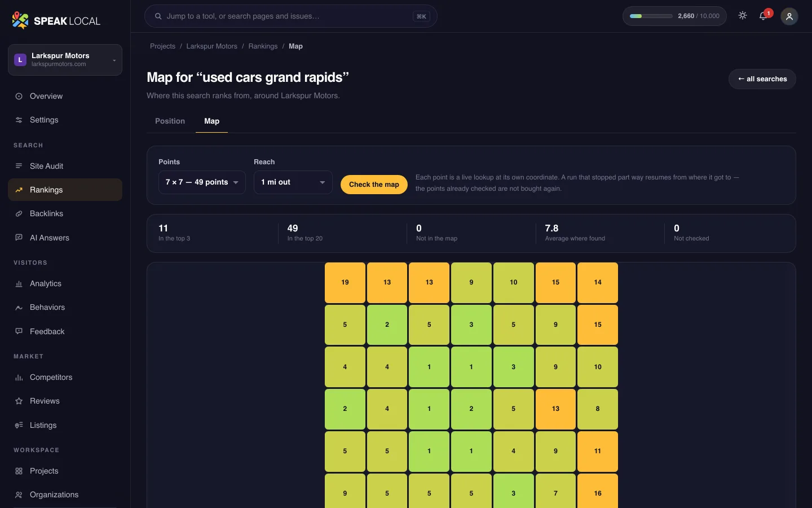Click the Rankings trend icon

19,190
